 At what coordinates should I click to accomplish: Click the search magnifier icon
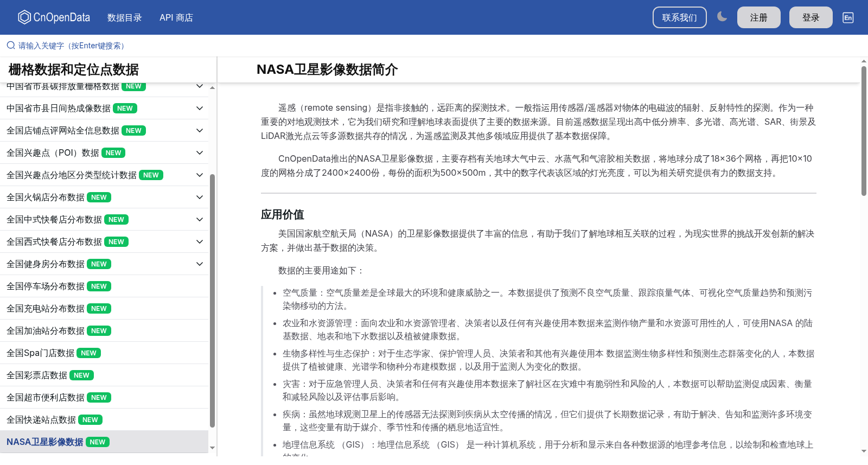click(11, 46)
